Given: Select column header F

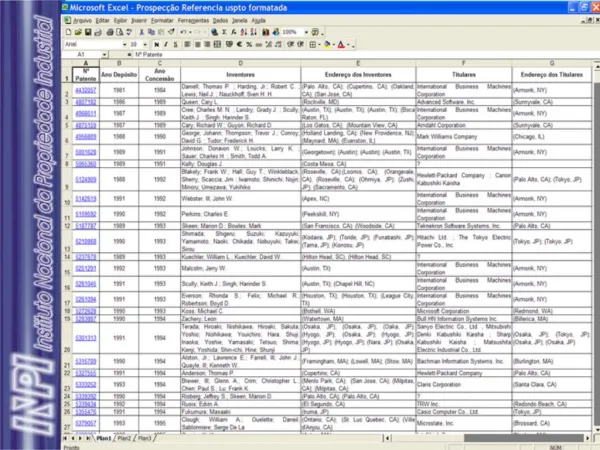Looking at the screenshot, I should pyautogui.click(x=463, y=63).
